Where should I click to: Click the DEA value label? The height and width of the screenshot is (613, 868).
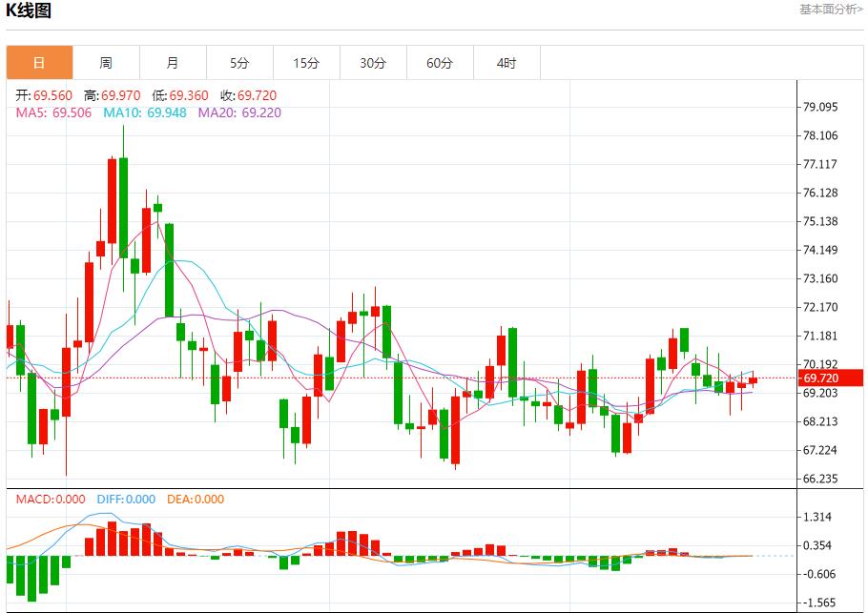pyautogui.click(x=195, y=500)
